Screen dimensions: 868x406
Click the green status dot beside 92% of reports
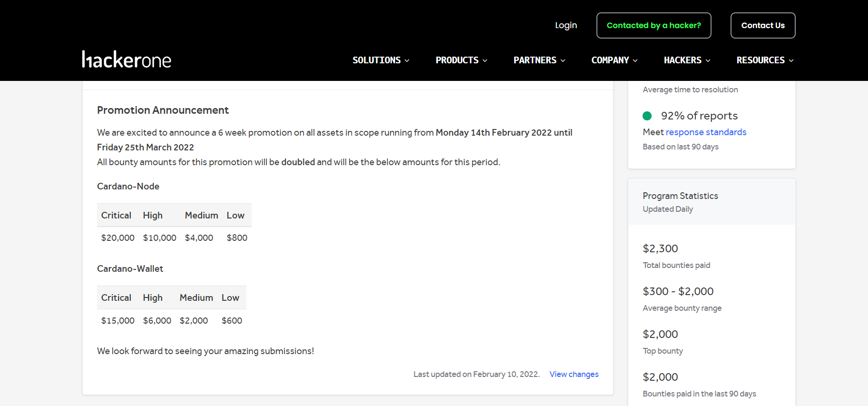[647, 116]
